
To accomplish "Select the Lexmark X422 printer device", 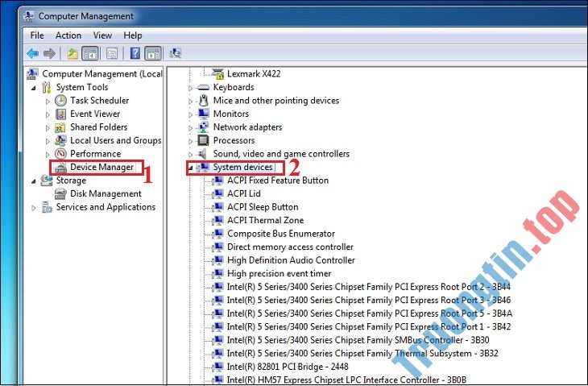I will [255, 73].
